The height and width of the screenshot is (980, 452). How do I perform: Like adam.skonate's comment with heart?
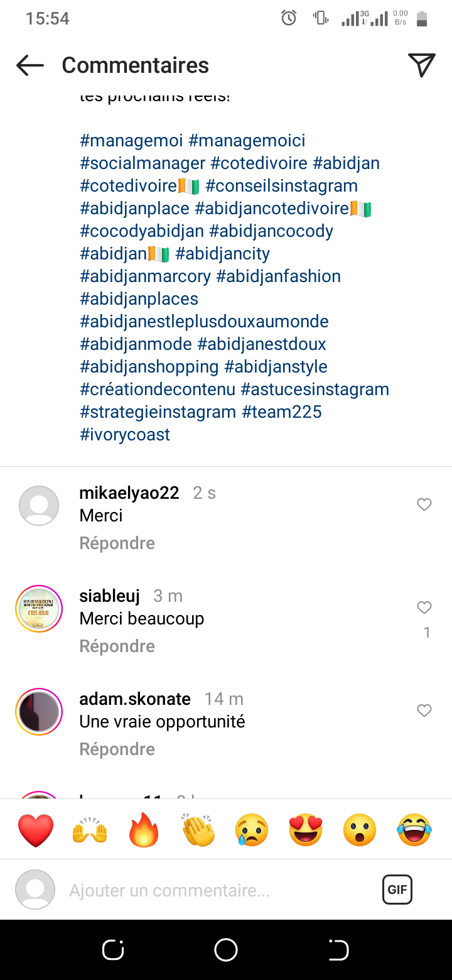pos(424,710)
